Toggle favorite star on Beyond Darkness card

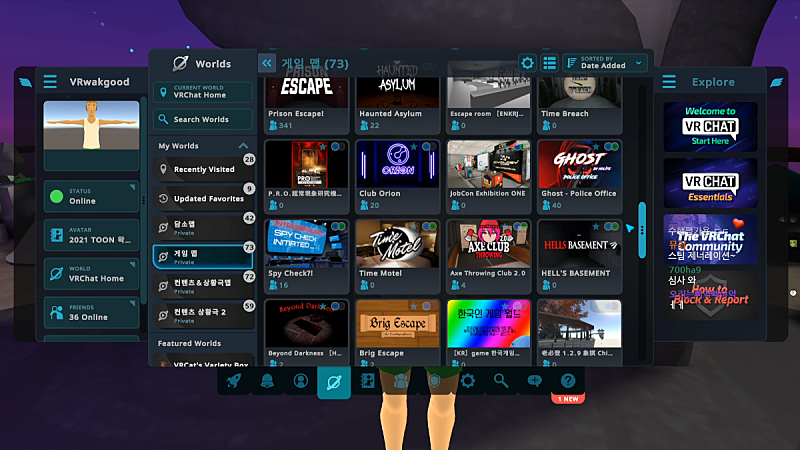(322, 306)
